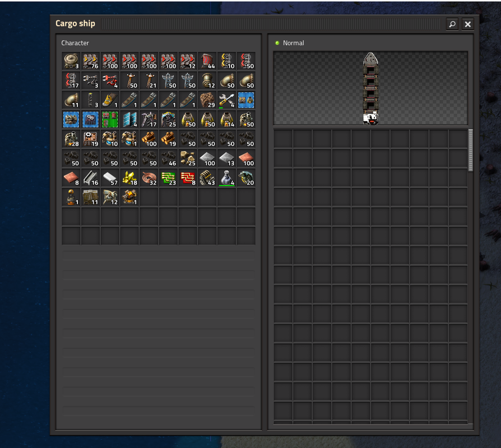
Task: Pick the orange turret item with count 1
Action: coord(129,197)
